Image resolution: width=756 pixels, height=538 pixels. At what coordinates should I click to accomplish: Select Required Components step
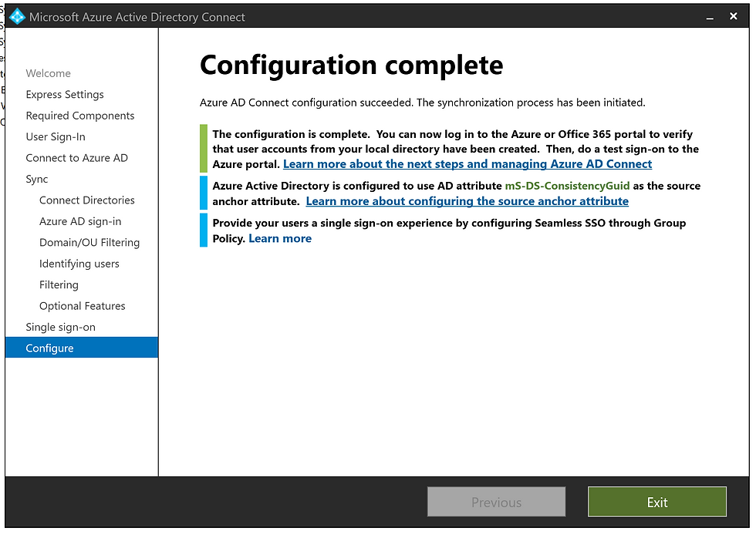click(x=80, y=116)
